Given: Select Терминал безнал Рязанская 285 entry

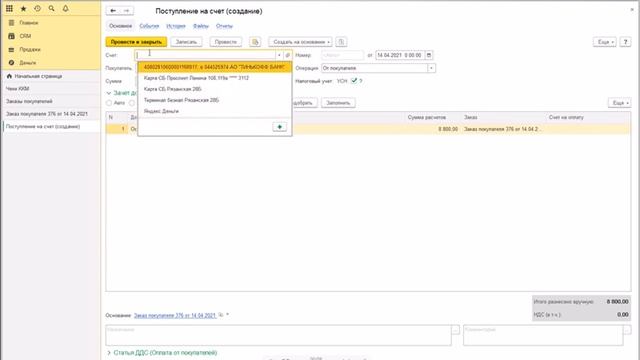Looking at the screenshot, I should pyautogui.click(x=215, y=100).
